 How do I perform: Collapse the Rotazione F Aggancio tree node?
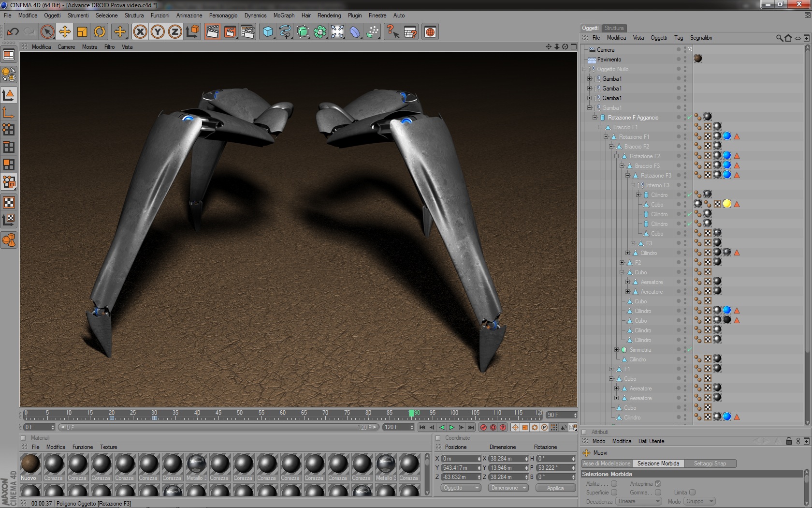coord(595,117)
